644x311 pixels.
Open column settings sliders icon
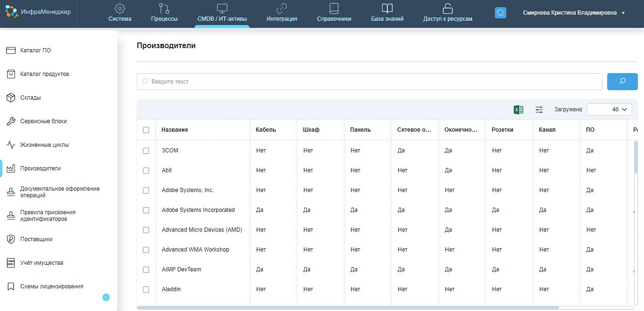[x=539, y=109]
